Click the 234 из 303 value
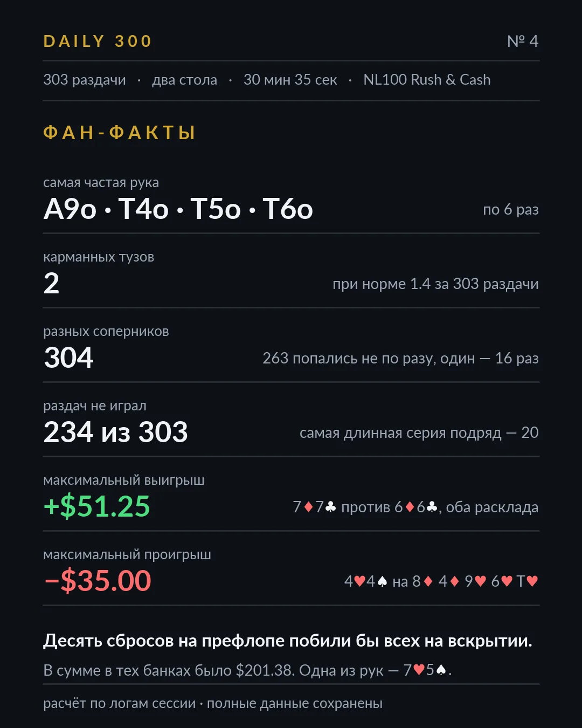The width and height of the screenshot is (582, 728). coord(116,432)
